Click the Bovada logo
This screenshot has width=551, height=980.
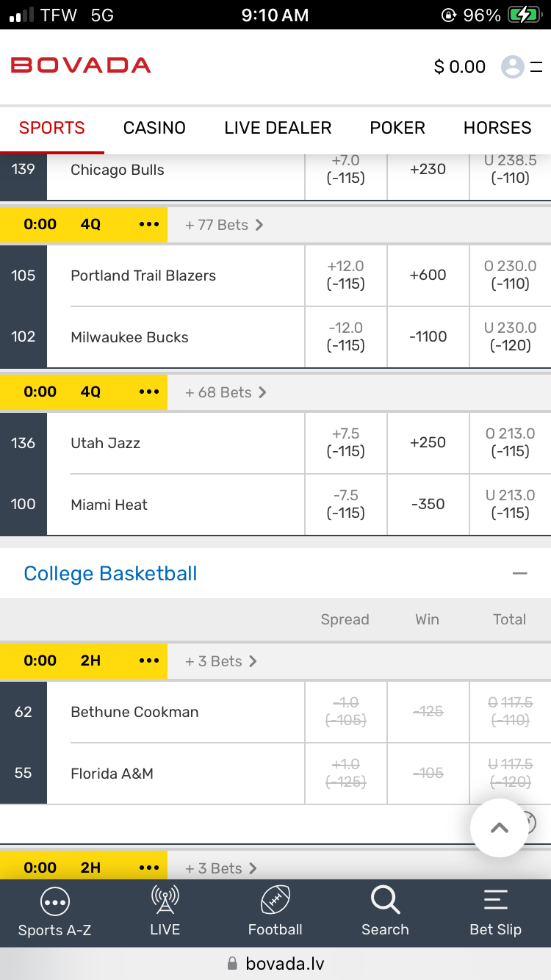81,65
